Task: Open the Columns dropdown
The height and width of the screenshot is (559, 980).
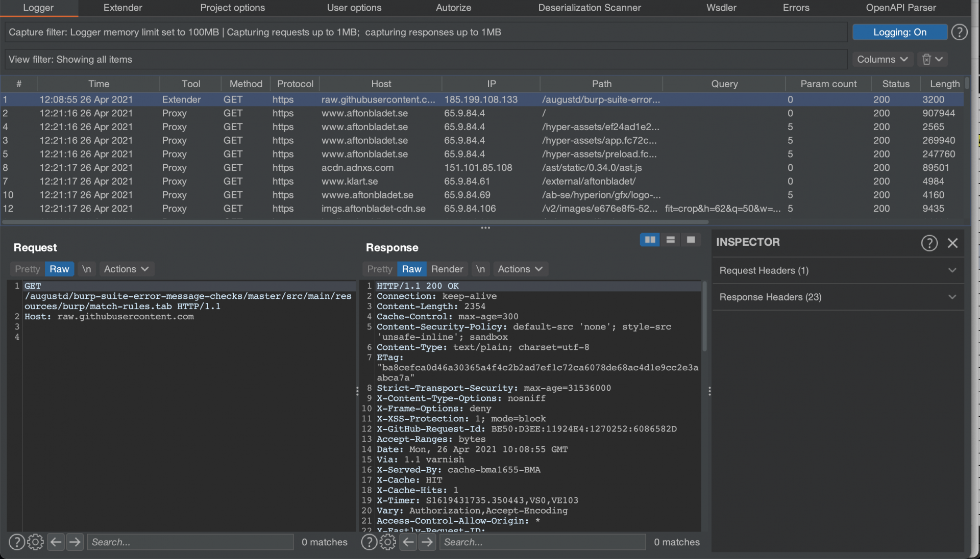Action: tap(882, 59)
